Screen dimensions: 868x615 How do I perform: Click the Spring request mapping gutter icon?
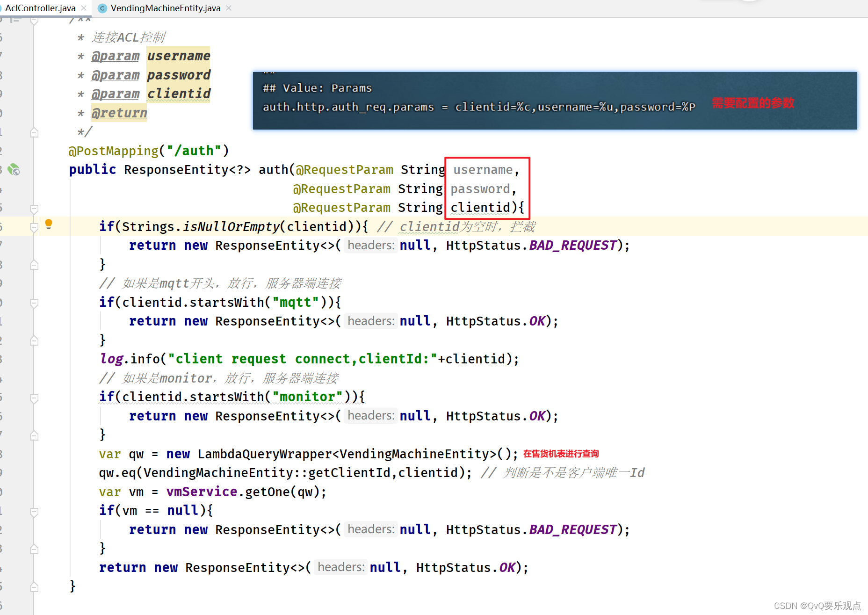tap(14, 169)
